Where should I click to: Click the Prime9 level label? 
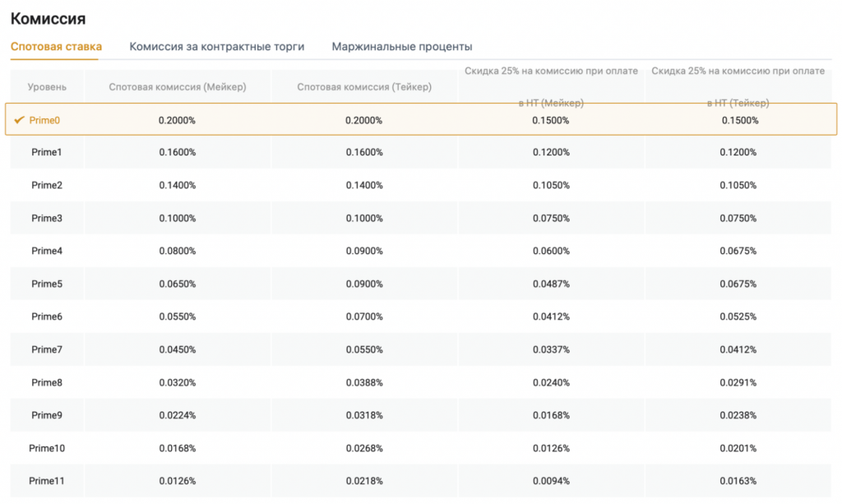click(47, 415)
